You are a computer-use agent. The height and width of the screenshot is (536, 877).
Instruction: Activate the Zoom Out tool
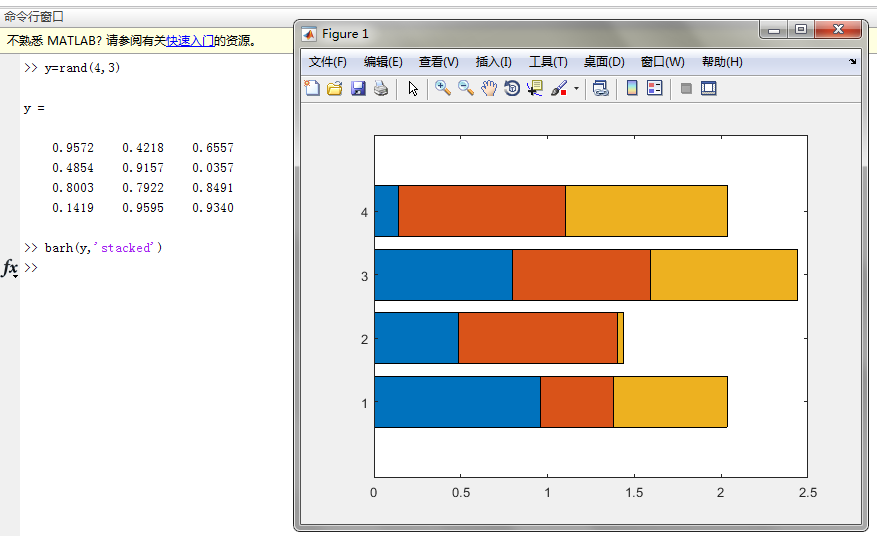tap(465, 88)
